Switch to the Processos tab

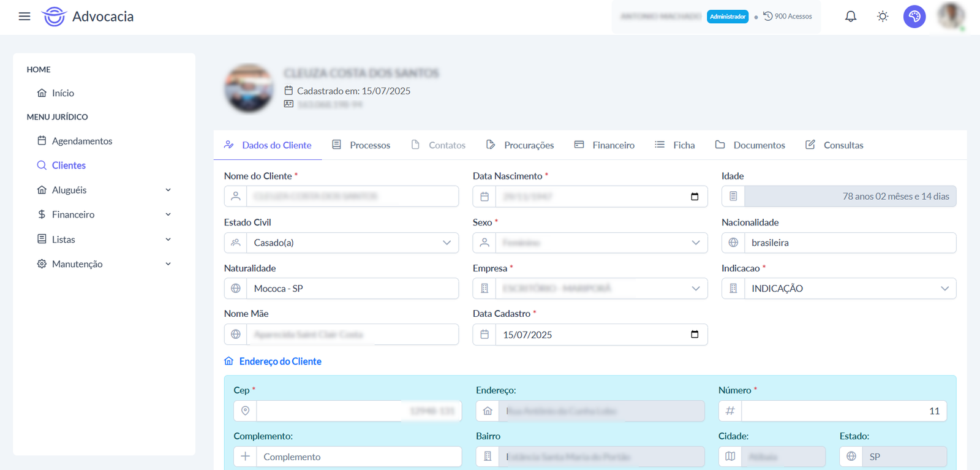(x=361, y=145)
